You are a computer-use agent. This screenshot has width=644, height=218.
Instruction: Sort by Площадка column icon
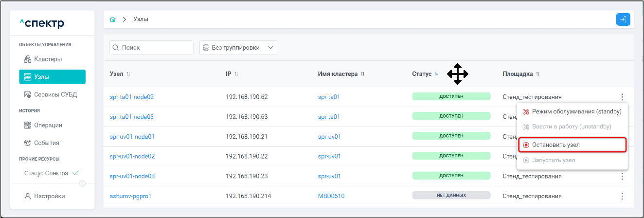pos(538,74)
